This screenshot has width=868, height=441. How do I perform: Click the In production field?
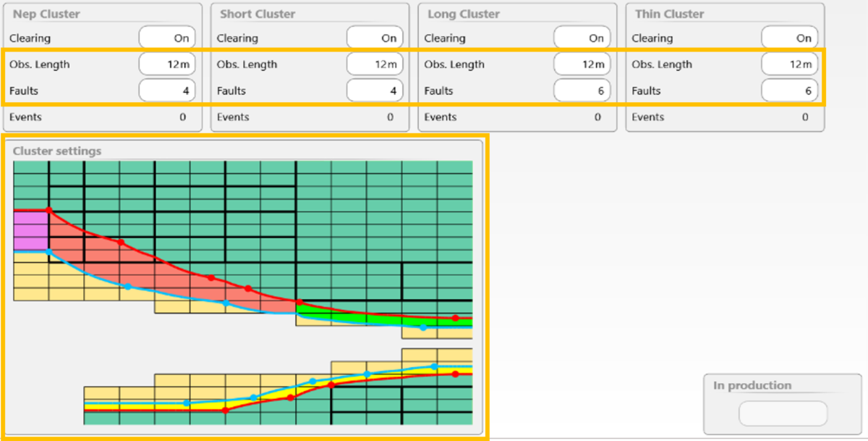click(x=783, y=414)
